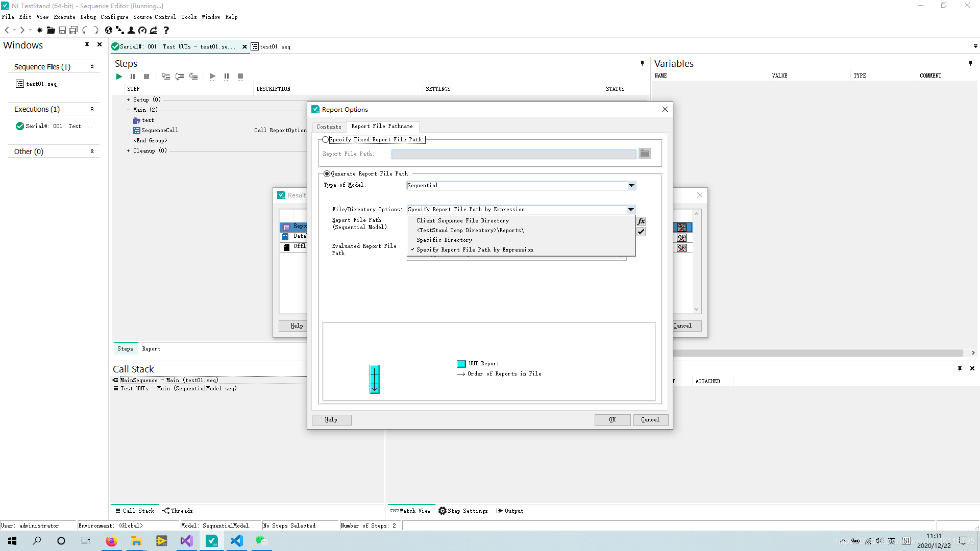Click the Step Into icon in Steps toolbar
The image size is (980, 551).
tap(166, 77)
